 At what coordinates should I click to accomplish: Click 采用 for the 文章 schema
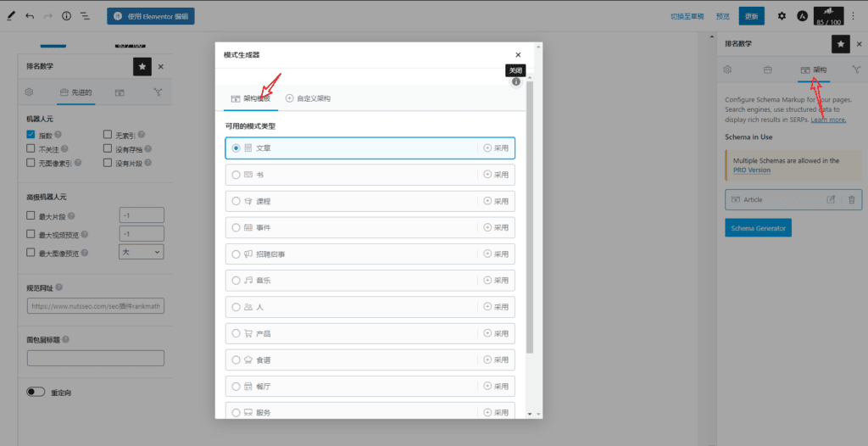(x=496, y=148)
